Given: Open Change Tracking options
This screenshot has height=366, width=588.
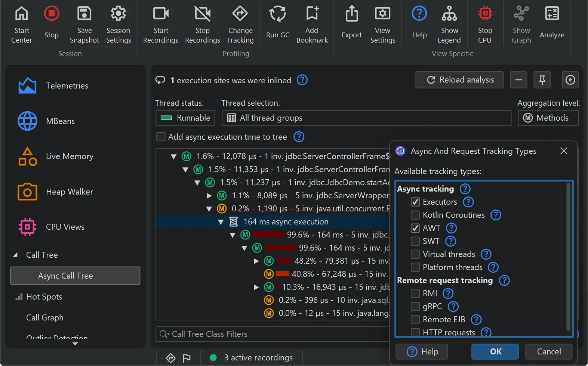Looking at the screenshot, I should coord(240,25).
